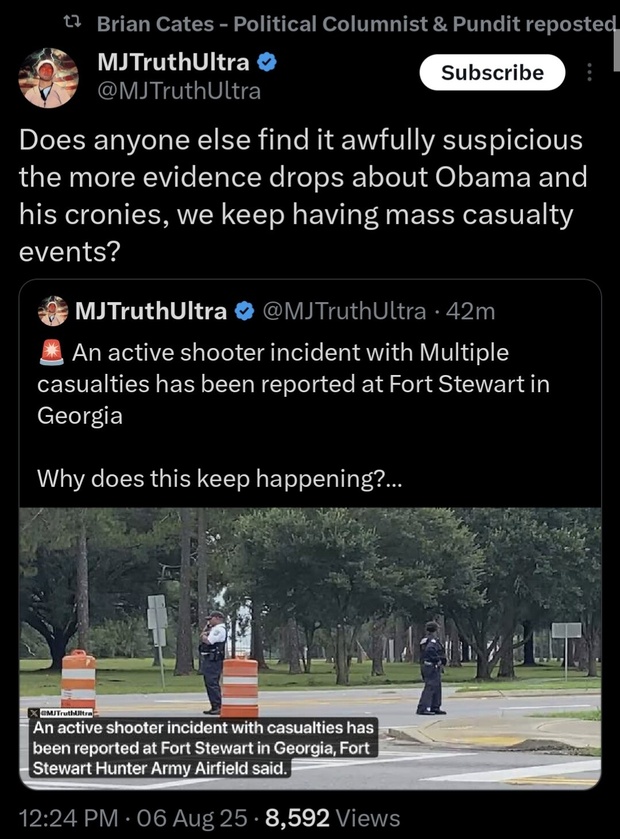
Task: Click the @MJTruthUltra watermark on the video
Action: pyautogui.click(x=60, y=712)
